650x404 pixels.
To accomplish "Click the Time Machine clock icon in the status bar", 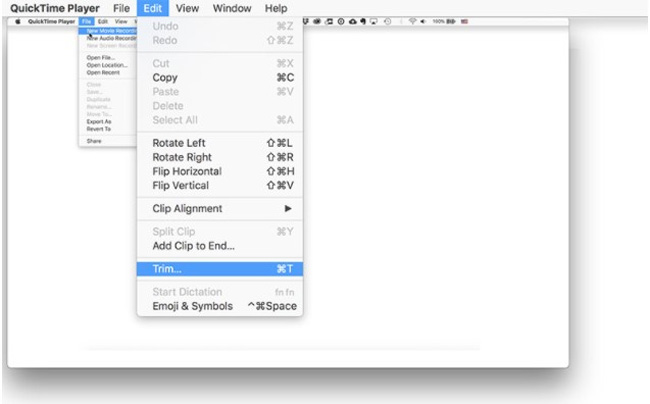I will pyautogui.click(x=388, y=22).
